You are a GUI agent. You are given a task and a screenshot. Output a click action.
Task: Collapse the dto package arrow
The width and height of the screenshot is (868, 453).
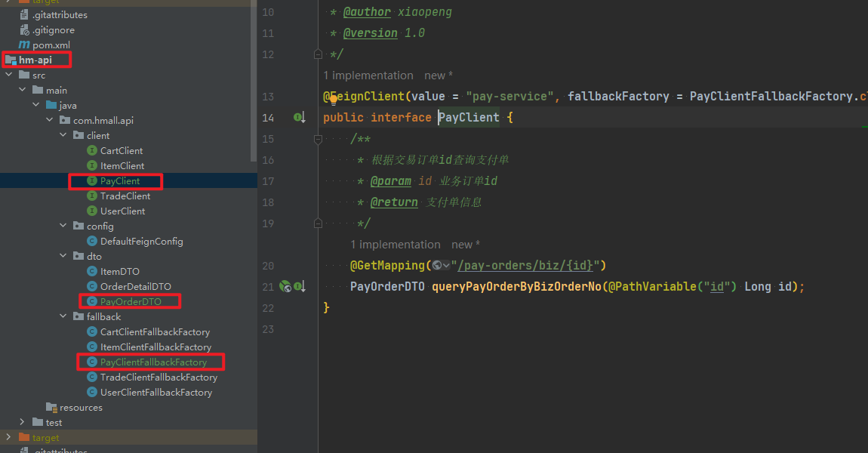pos(63,257)
